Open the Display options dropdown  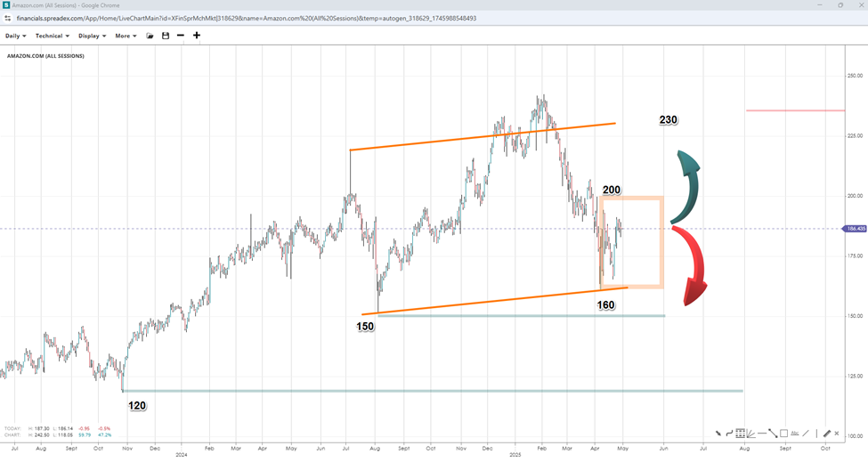[x=92, y=36]
